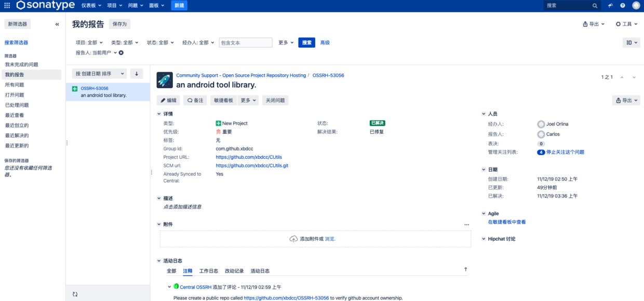Image resolution: width=644 pixels, height=301 pixels.
Task: Open the 类型: 全部 filter dropdown
Action: click(125, 43)
